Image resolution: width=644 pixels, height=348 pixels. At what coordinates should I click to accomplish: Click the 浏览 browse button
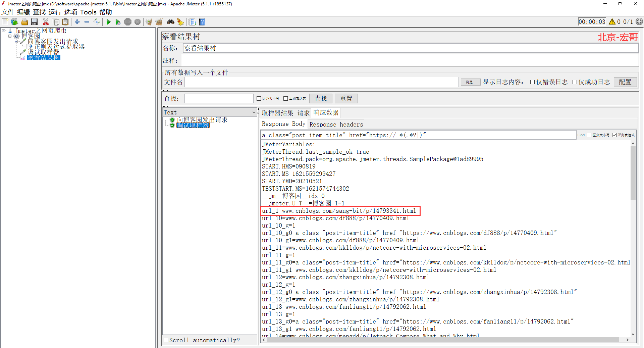(470, 82)
